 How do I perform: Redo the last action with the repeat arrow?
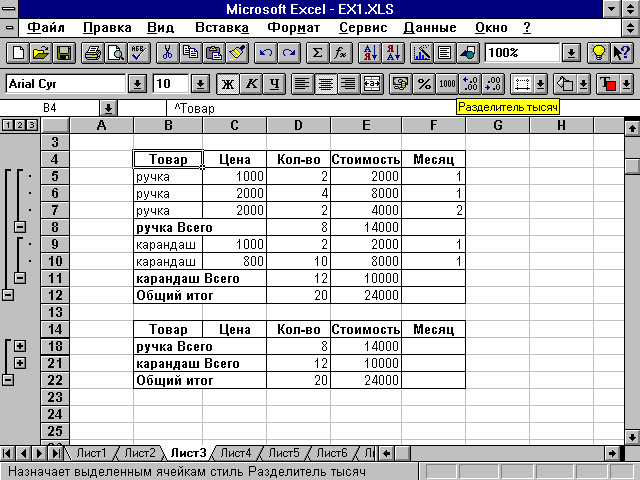coord(289,53)
